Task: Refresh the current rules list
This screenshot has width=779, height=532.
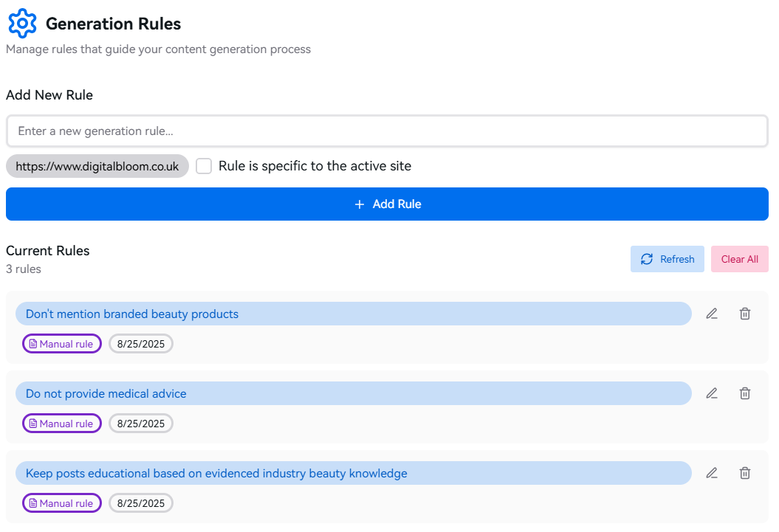Action: (x=667, y=259)
